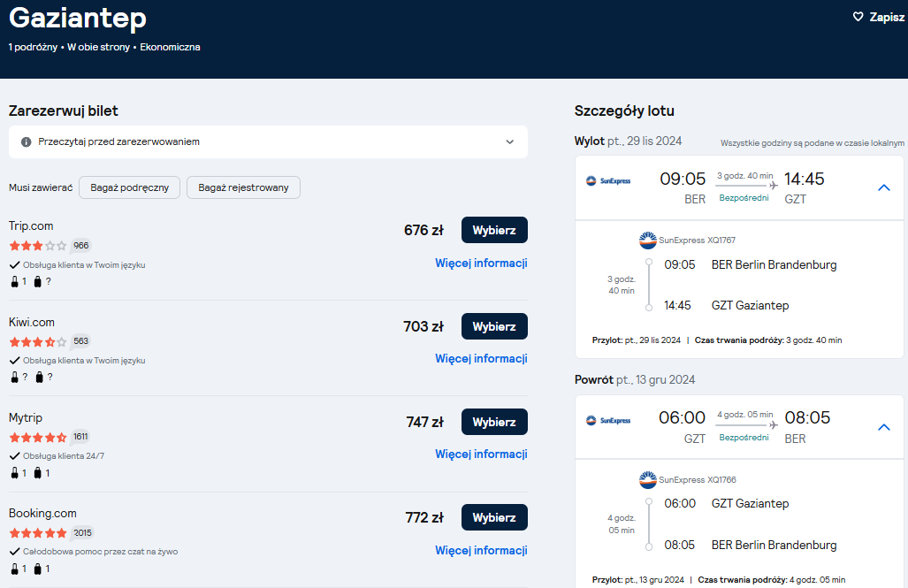The image size is (908, 588).
Task: Click Booking.com cabin bag icon
Action: point(14,569)
